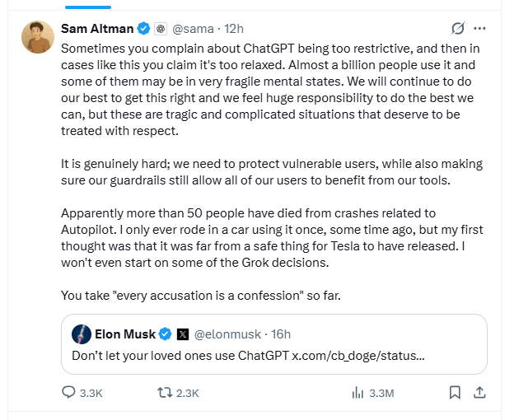Click the blue verified badge beside Sam Altman
The image size is (514, 420).
tap(144, 29)
